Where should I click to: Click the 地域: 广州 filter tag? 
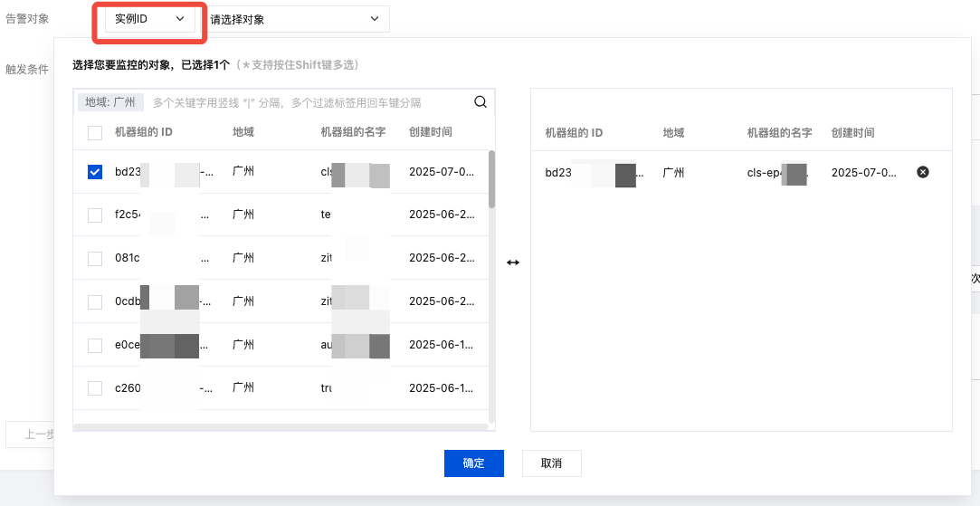(x=109, y=102)
